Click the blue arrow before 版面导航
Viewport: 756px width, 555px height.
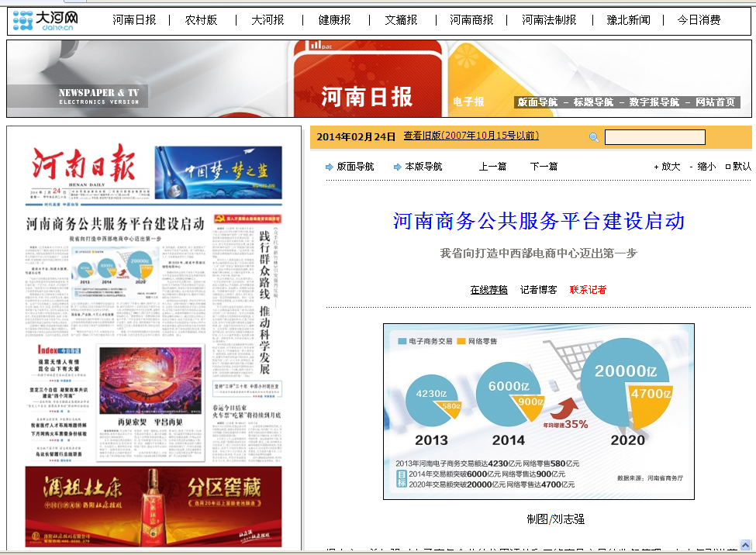point(330,167)
